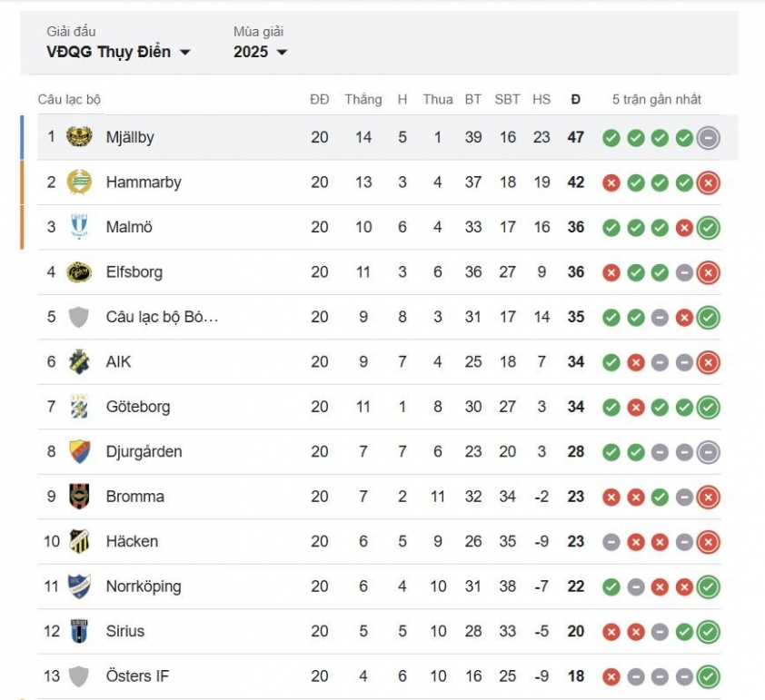The width and height of the screenshot is (765, 700).
Task: Expand the 2025 season dropdown
Action: tap(260, 52)
